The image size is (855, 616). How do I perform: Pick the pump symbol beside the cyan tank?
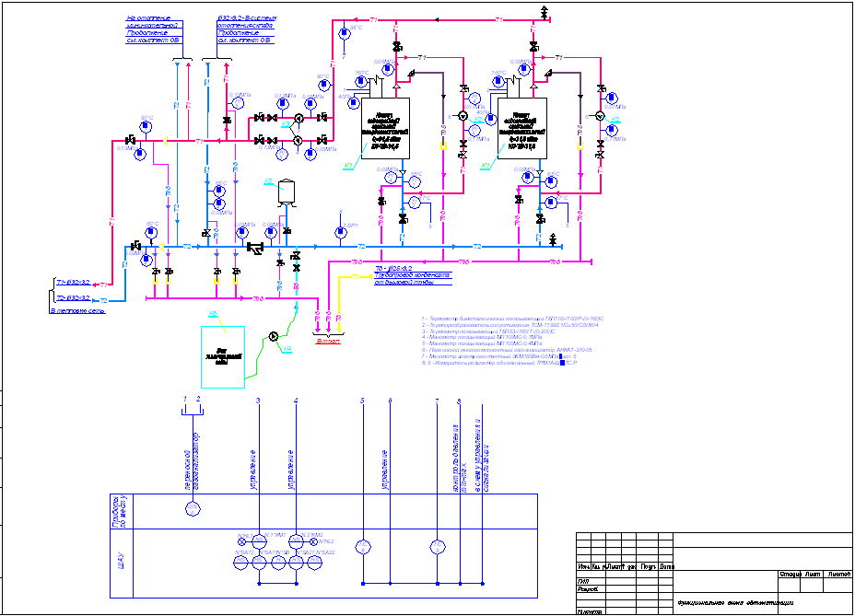(273, 336)
